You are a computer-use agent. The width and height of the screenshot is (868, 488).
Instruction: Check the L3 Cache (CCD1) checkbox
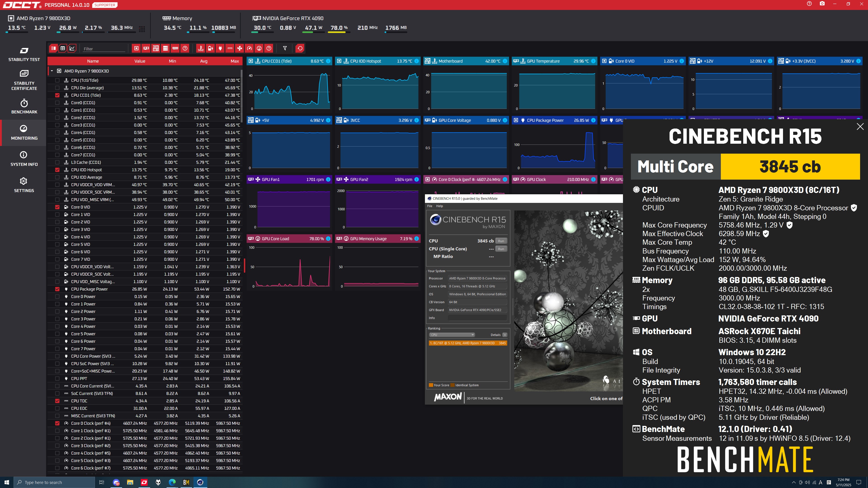(57, 162)
